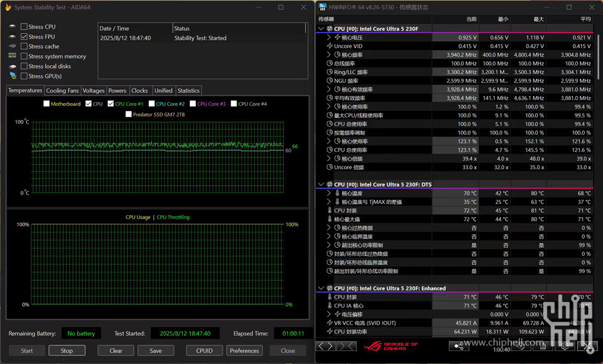Expand the 核心有效频率 row
The image size is (603, 364).
[x=329, y=89]
